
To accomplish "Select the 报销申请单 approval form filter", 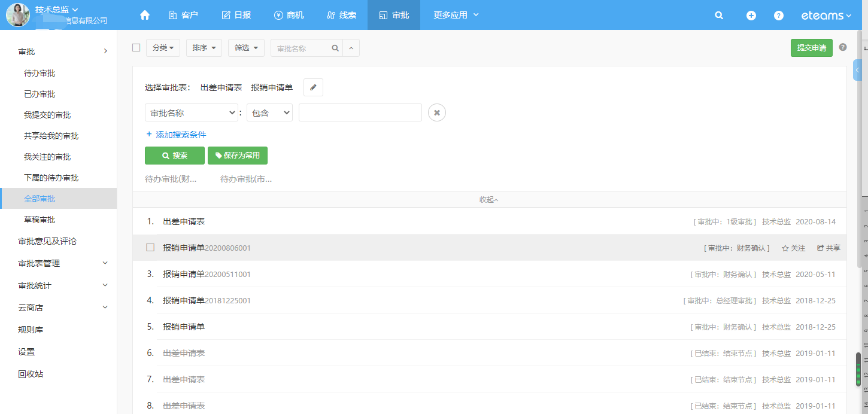I will (272, 87).
